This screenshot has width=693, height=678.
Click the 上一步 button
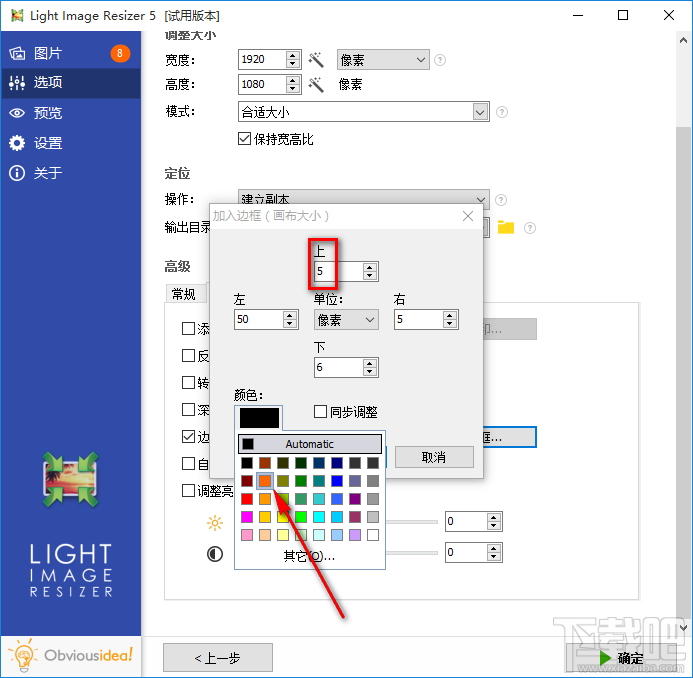coord(218,658)
